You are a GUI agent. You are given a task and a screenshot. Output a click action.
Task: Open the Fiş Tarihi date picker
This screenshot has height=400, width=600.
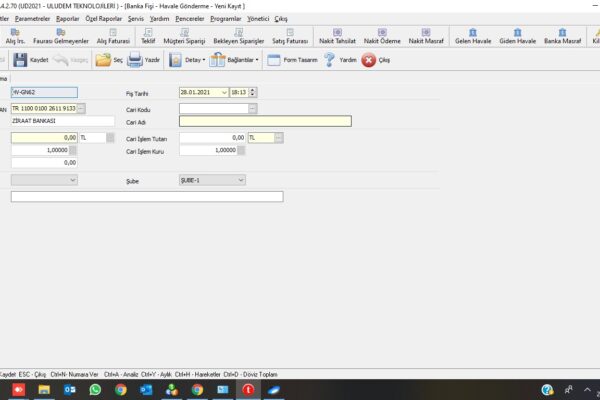tap(223, 92)
